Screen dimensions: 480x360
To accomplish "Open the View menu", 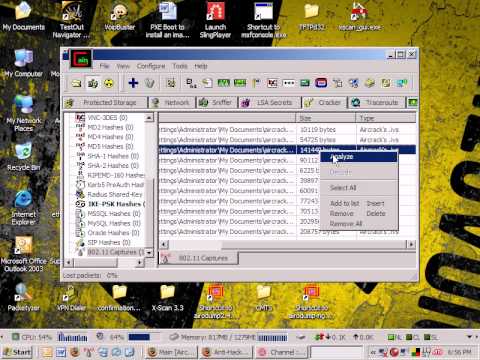I will point(123,66).
